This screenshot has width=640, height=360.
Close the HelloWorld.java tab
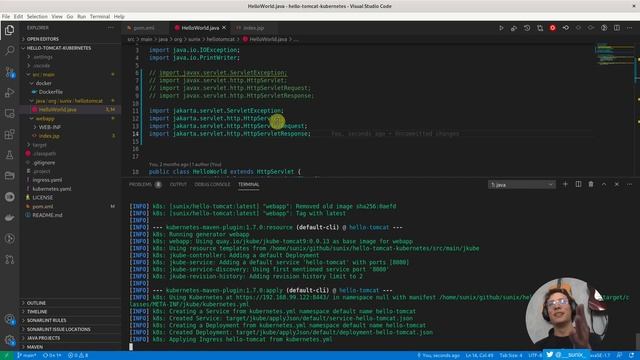pos(224,28)
